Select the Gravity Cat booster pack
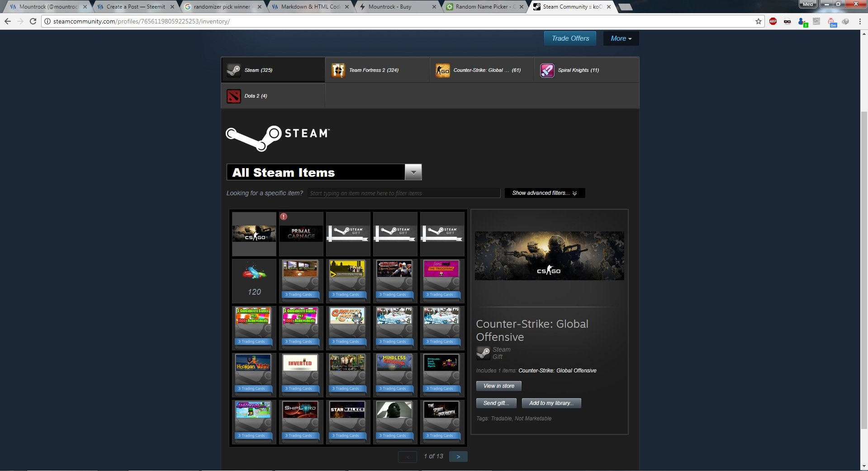The image size is (868, 471). point(348,328)
